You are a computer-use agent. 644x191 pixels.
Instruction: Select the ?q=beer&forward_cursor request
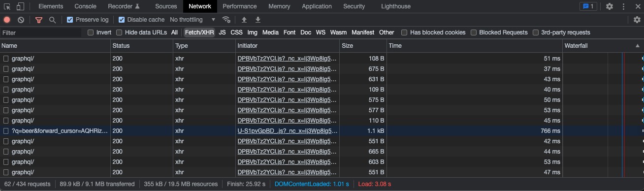pyautogui.click(x=60, y=131)
